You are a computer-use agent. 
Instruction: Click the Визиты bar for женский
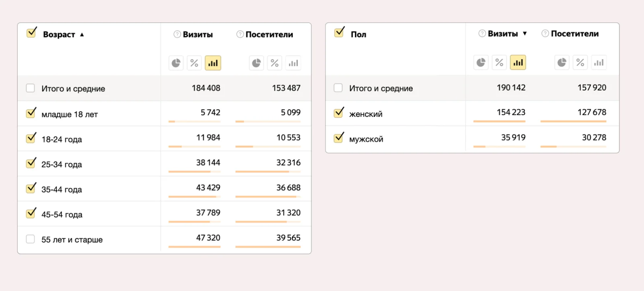[x=500, y=121]
